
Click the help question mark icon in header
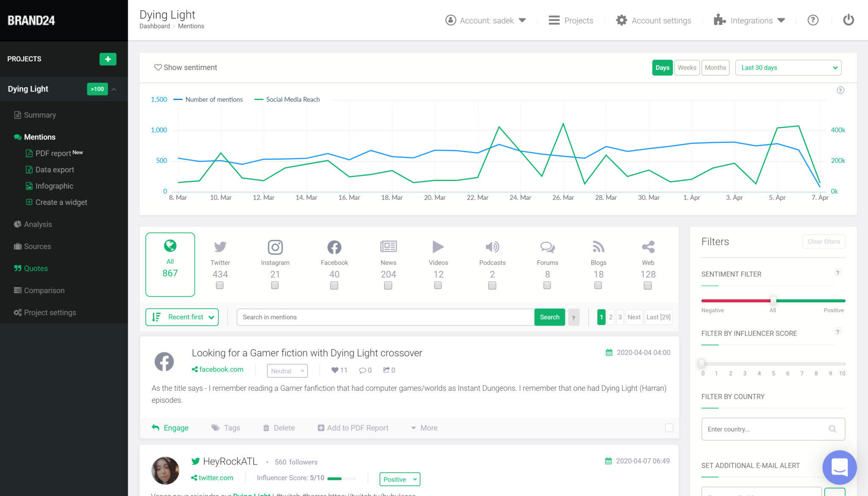(812, 20)
